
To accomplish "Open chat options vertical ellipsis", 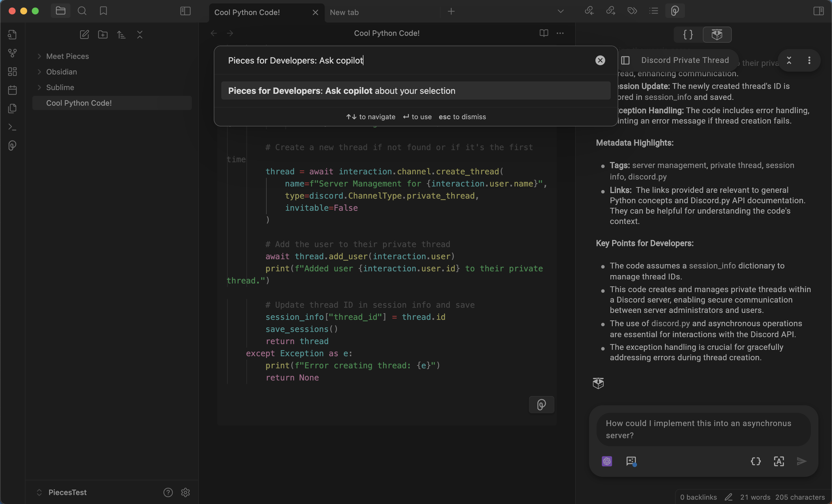I will point(809,60).
